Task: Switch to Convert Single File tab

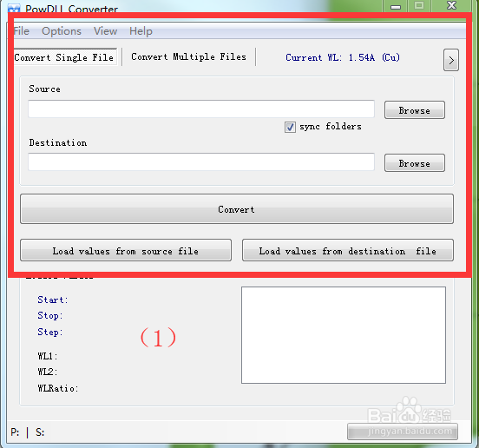Action: tap(64, 57)
